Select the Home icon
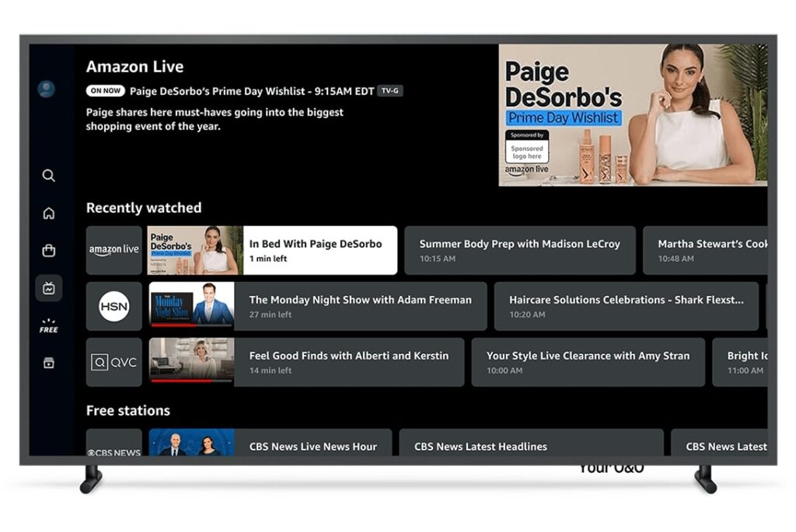 click(48, 213)
